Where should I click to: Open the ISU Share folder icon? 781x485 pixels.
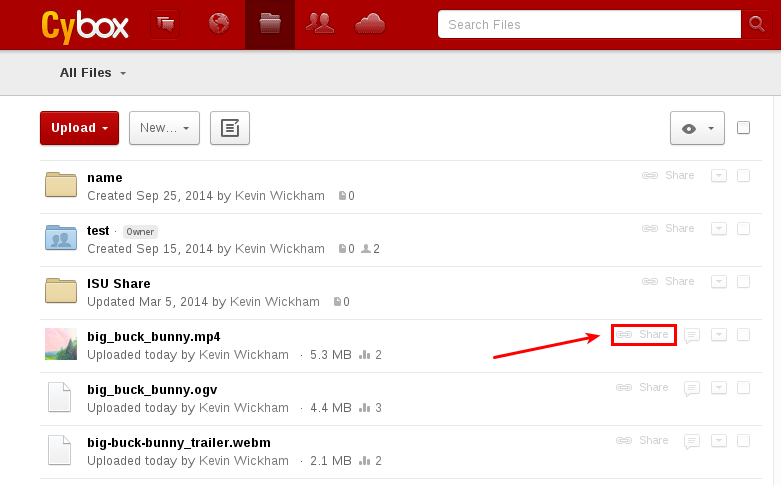(61, 290)
